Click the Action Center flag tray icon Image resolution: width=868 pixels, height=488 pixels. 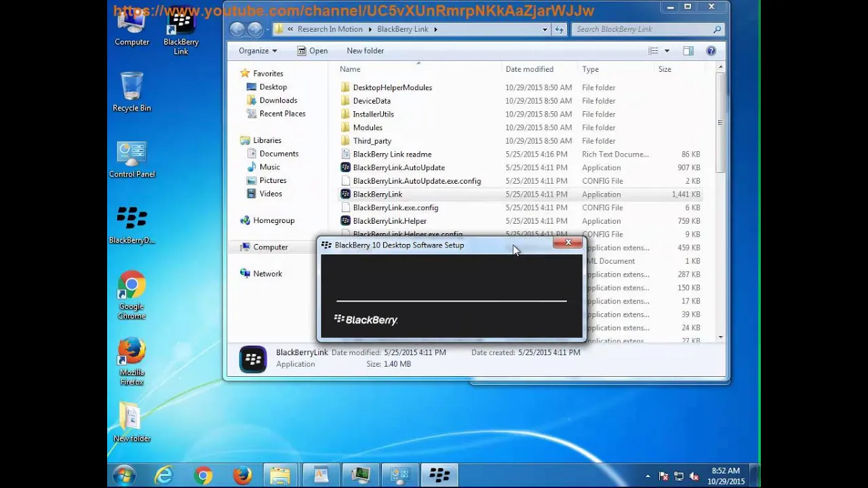tap(663, 476)
